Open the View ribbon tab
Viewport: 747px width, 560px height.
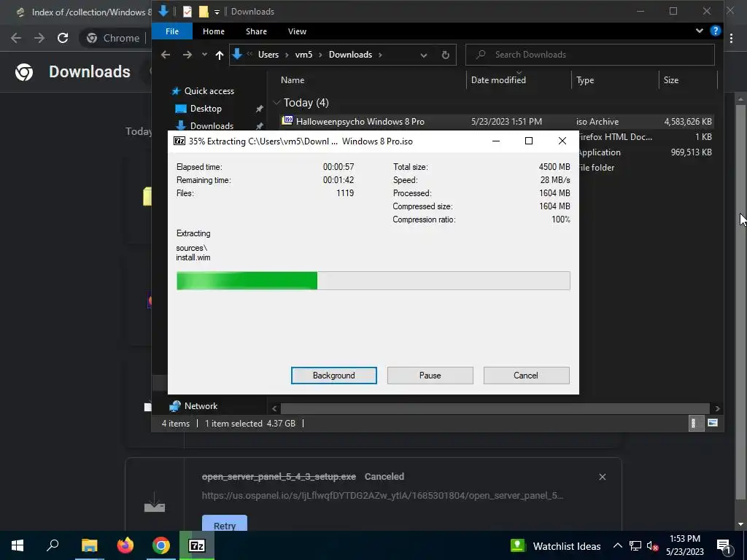tap(297, 31)
